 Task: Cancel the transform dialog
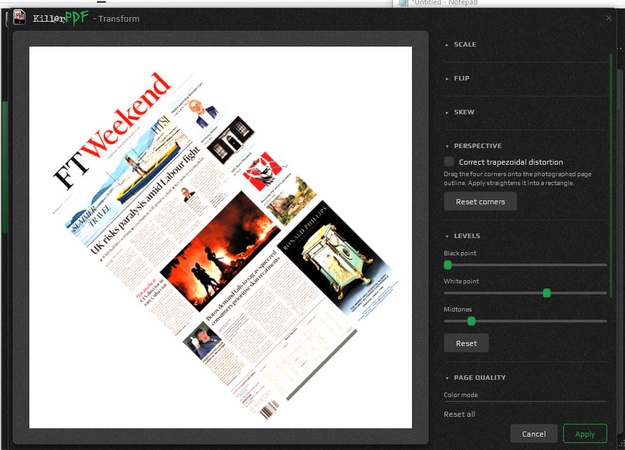click(x=534, y=434)
